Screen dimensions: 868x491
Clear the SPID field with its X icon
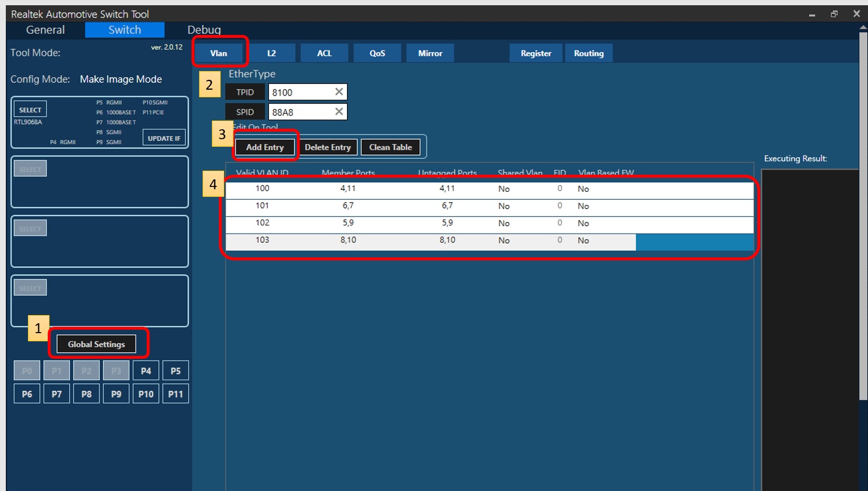tap(339, 112)
